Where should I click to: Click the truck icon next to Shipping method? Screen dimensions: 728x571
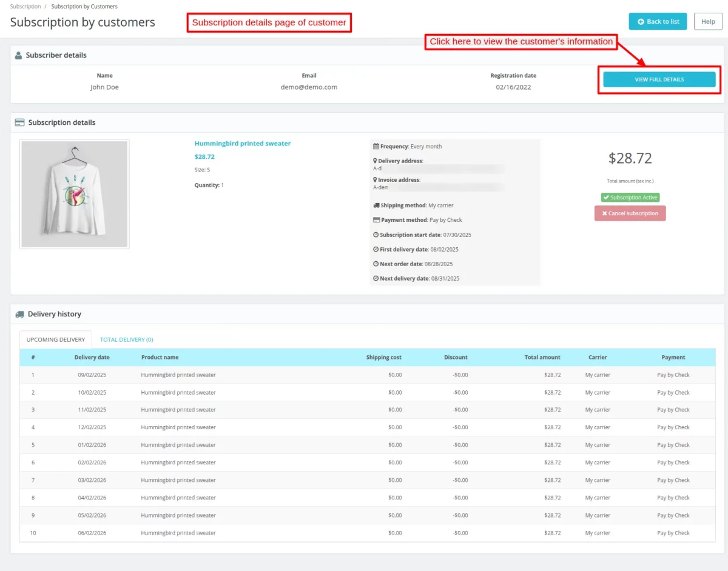(x=377, y=205)
